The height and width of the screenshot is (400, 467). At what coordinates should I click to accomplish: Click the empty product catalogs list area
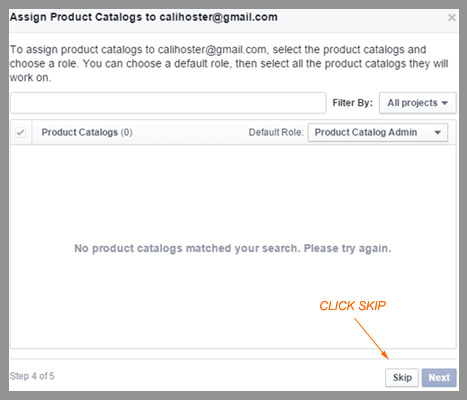233,247
